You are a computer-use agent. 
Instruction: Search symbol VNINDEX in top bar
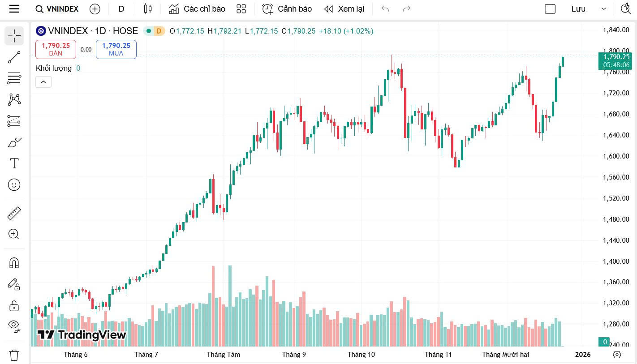57,9
